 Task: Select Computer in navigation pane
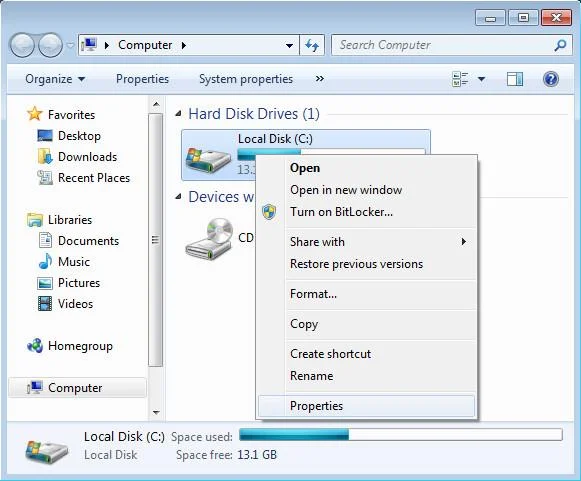pyautogui.click(x=77, y=388)
